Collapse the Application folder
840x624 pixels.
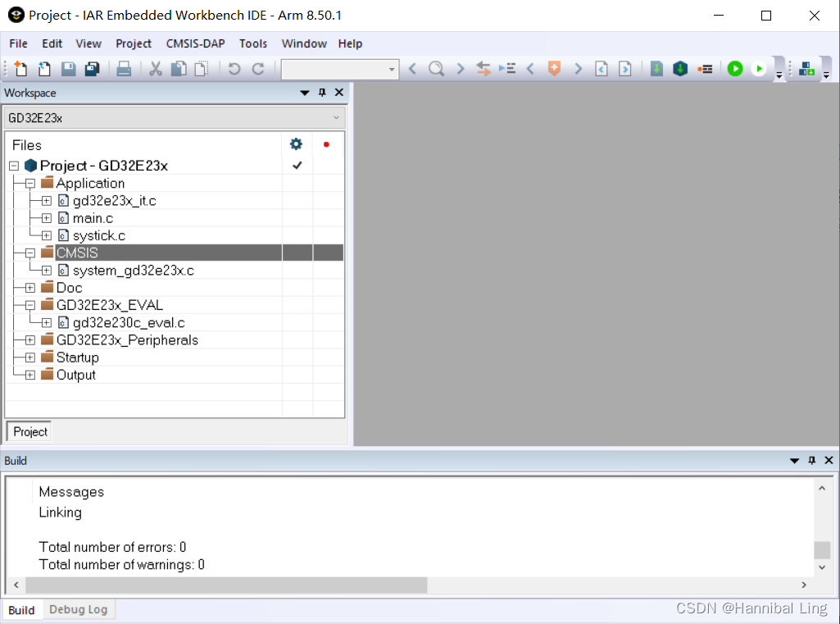(x=30, y=184)
